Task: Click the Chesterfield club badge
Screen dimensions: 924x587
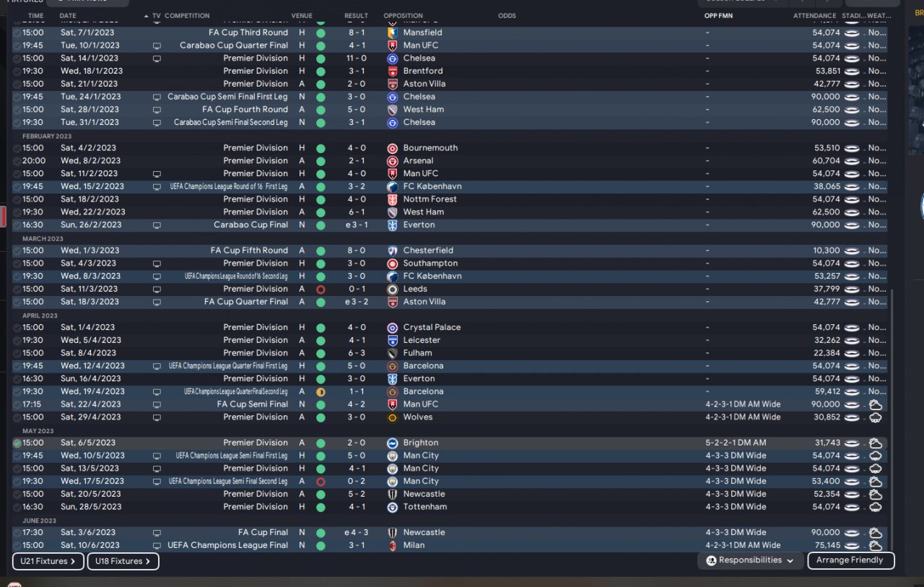Action: tap(393, 251)
